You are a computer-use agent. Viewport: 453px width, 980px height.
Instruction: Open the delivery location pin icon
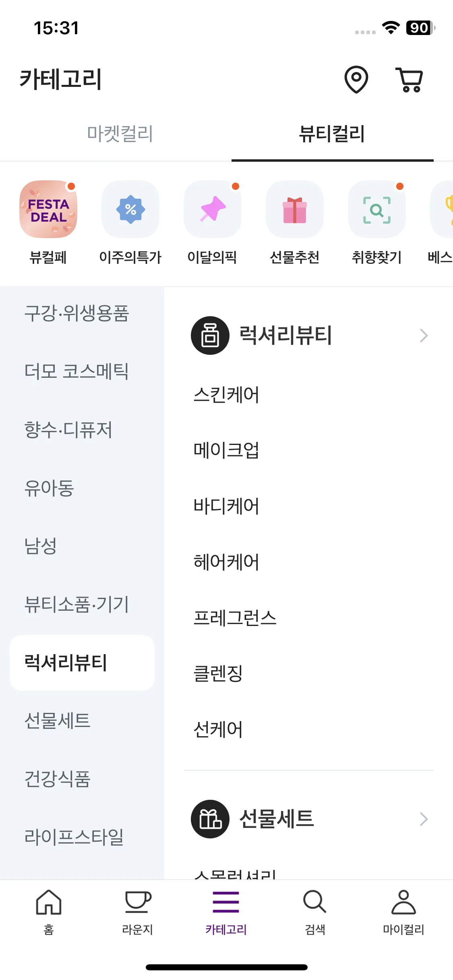coord(356,80)
